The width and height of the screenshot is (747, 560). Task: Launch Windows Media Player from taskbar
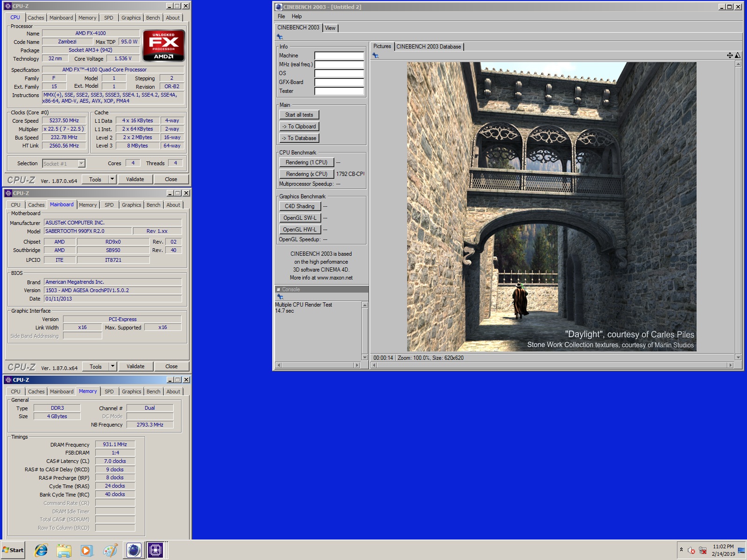(x=87, y=550)
